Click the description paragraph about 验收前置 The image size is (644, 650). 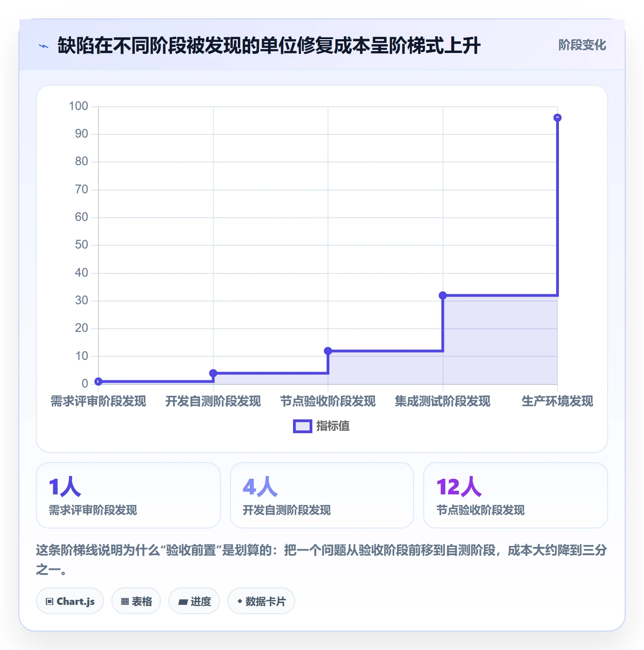tap(322, 560)
